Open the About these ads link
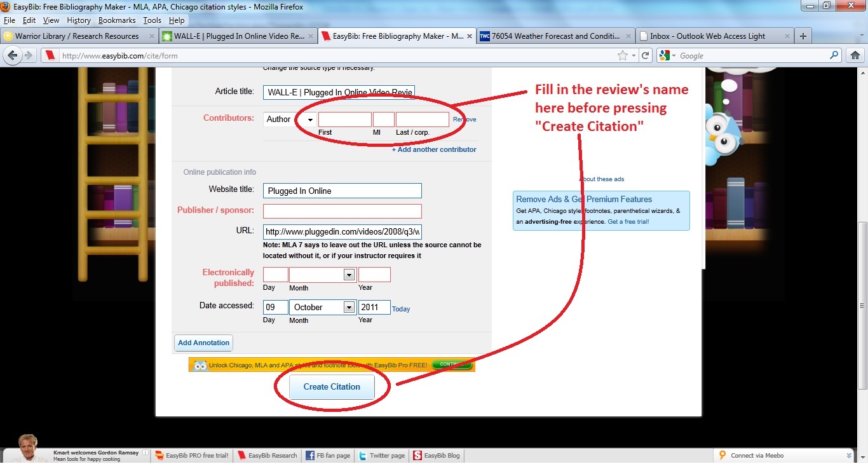The width and height of the screenshot is (868, 464). [x=602, y=179]
